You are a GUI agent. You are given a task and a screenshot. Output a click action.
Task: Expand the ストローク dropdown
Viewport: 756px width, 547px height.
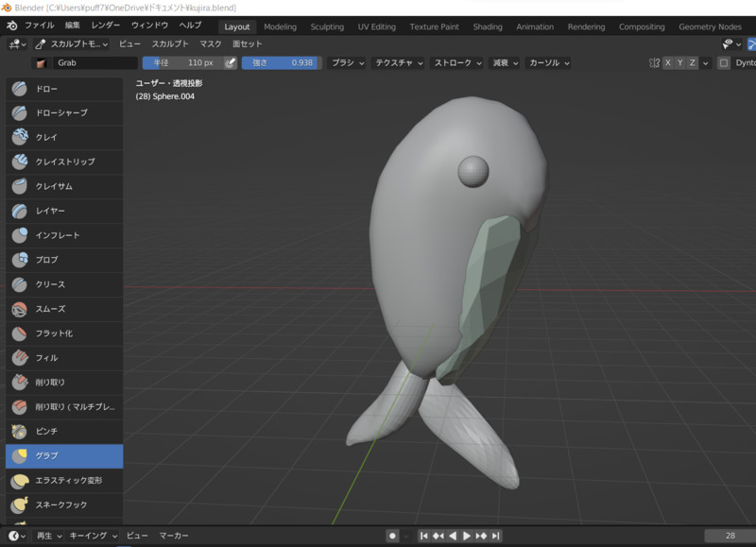click(x=455, y=63)
